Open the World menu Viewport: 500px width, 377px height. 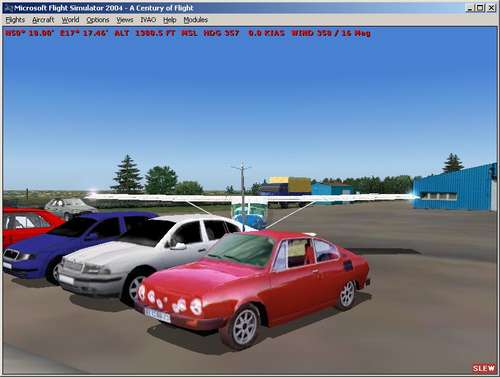[x=70, y=20]
